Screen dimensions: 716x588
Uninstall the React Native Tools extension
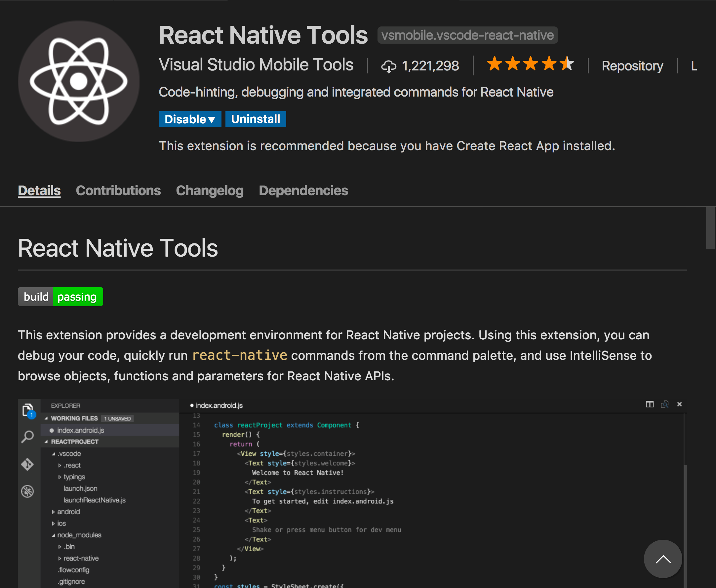pos(256,119)
